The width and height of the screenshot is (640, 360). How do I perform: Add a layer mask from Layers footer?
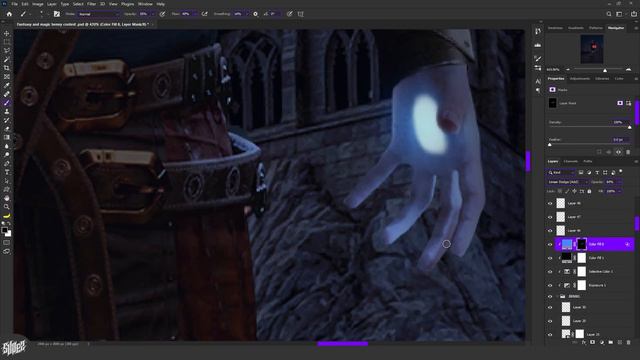pos(593,342)
